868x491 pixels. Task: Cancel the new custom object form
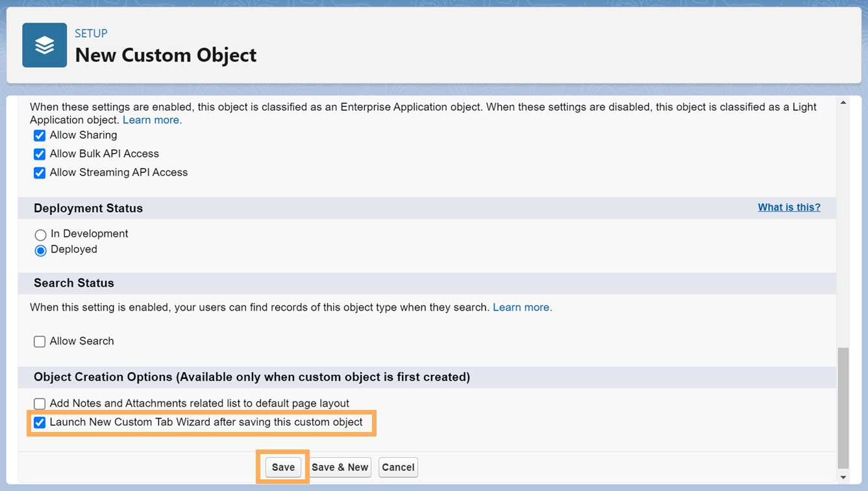[x=398, y=468]
